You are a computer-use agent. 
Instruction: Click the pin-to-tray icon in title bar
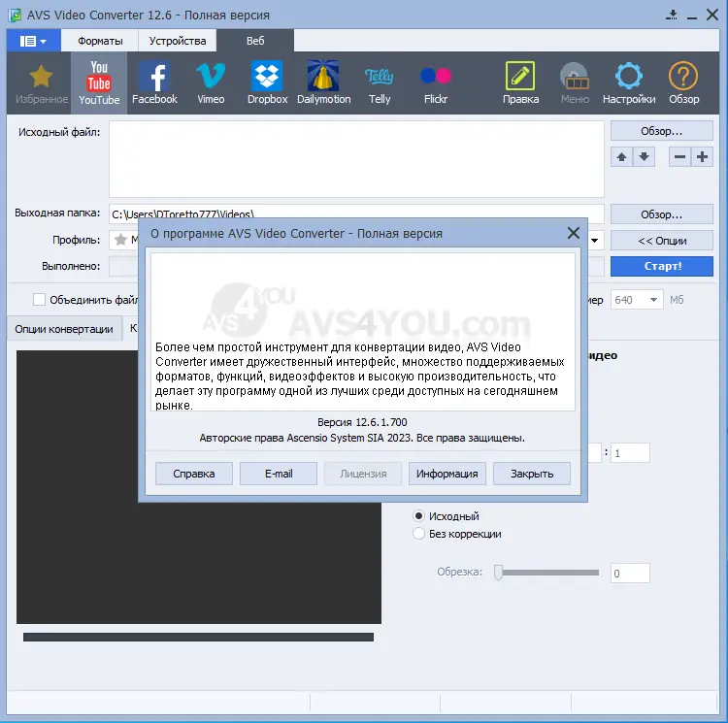(x=672, y=15)
